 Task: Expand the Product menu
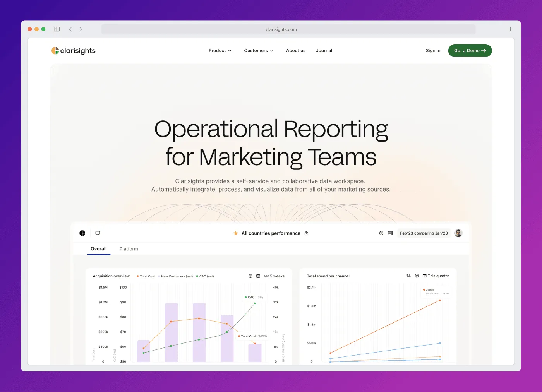220,51
